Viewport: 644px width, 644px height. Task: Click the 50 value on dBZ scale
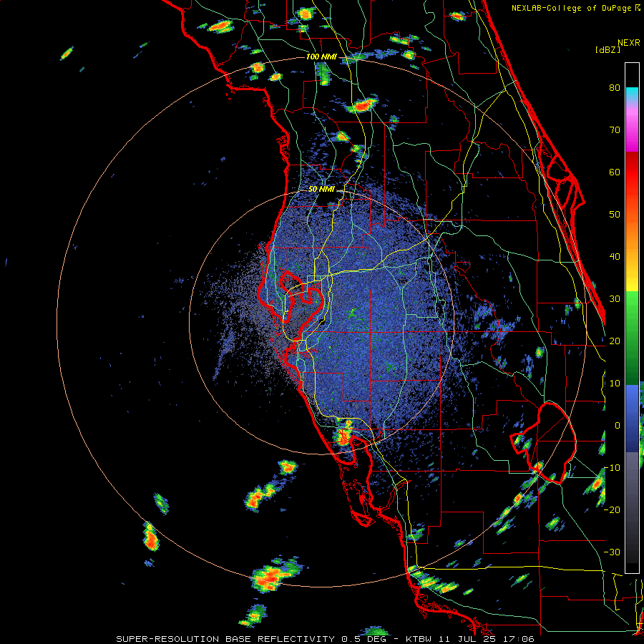(x=615, y=215)
